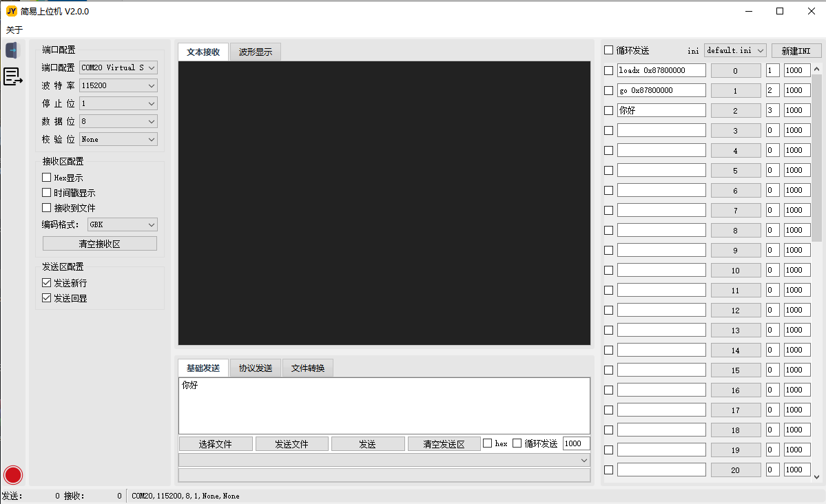The height and width of the screenshot is (504, 826).
Task: Open the 校验位 dropdown
Action: [x=117, y=138]
